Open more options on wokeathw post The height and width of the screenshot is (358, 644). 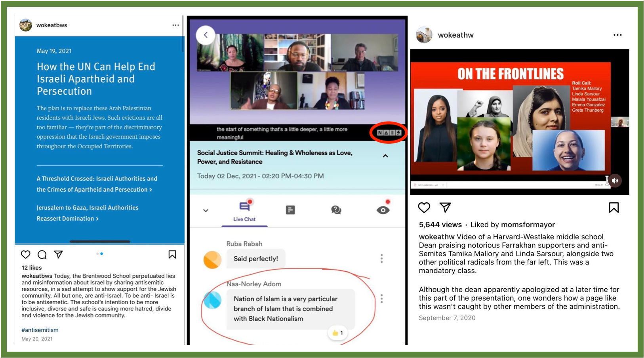[x=617, y=35]
